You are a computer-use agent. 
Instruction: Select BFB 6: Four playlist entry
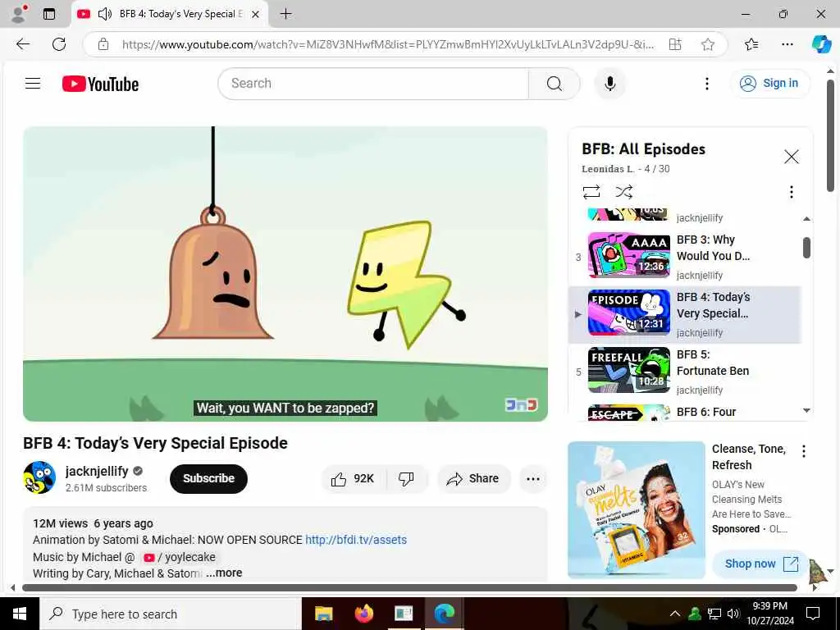(x=685, y=413)
